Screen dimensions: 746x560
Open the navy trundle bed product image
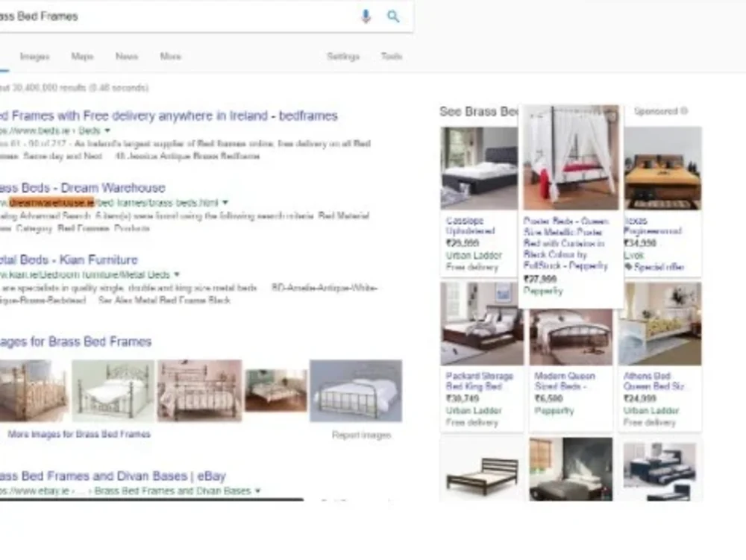point(660,470)
